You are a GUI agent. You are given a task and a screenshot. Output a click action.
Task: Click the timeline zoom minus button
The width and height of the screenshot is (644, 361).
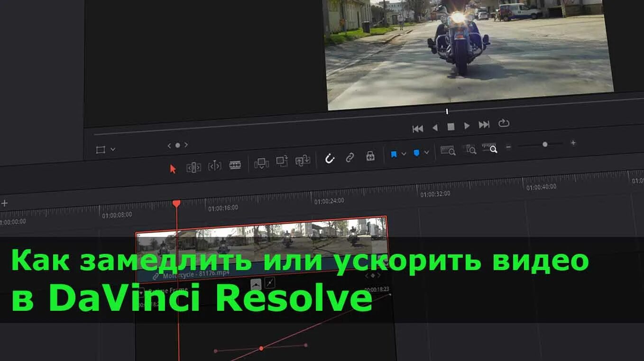click(x=508, y=147)
